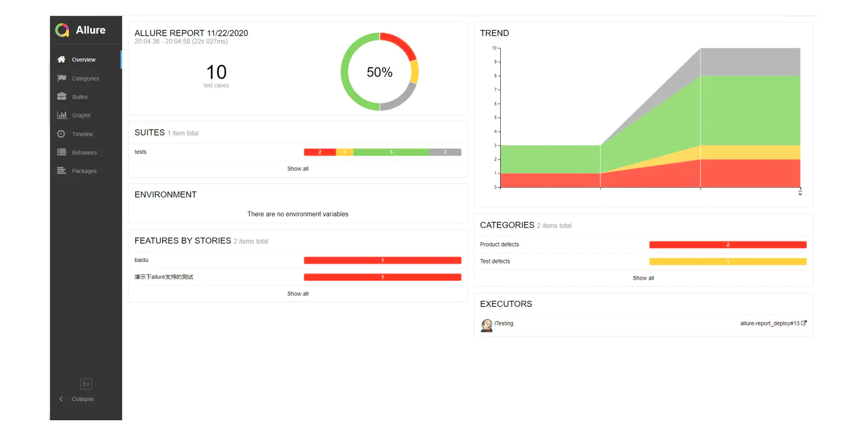Click the Graphs bar chart icon
Viewport: 868px width, 430px height.
coord(61,115)
